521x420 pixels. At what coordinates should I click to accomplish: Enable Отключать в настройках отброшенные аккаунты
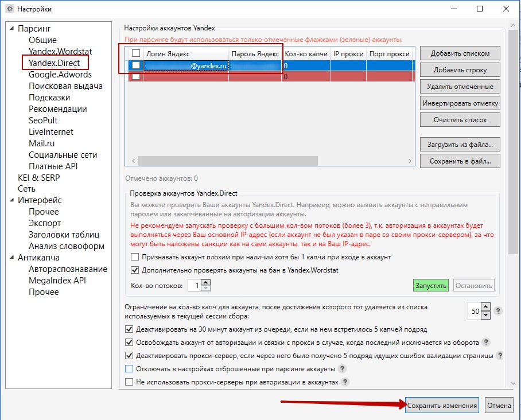click(129, 369)
